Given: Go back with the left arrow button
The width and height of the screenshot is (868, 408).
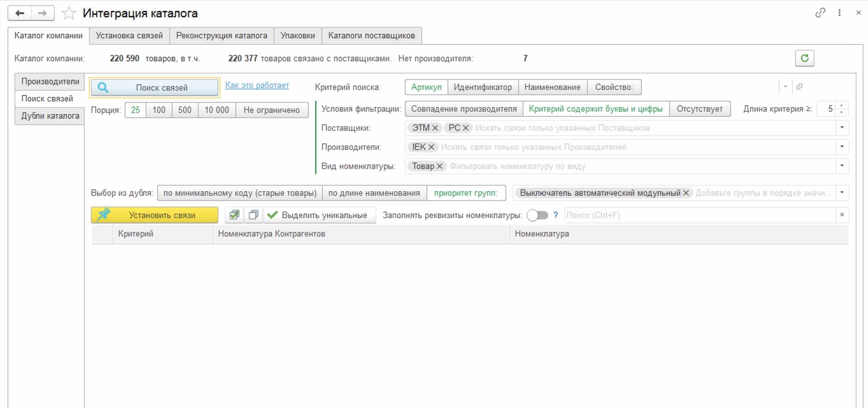Looking at the screenshot, I should click(x=20, y=13).
